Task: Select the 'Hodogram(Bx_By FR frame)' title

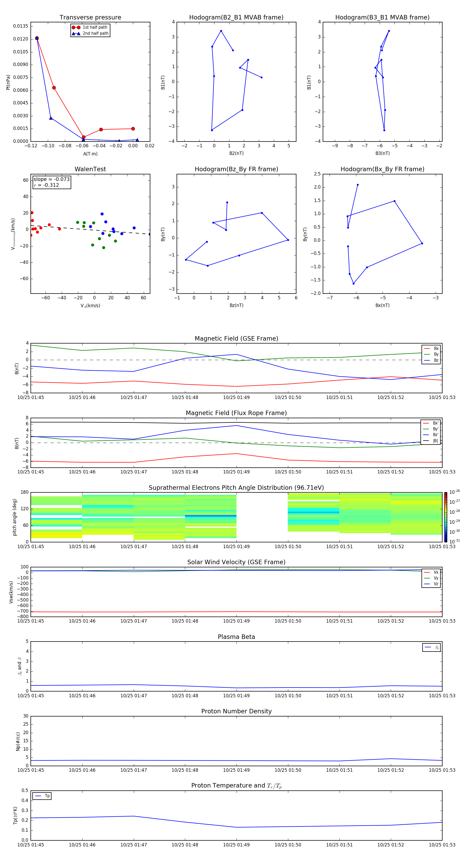Action: (382, 169)
